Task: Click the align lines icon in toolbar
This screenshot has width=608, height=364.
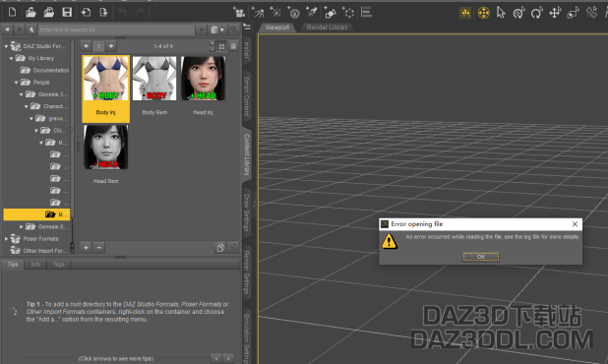Action: coord(366,13)
